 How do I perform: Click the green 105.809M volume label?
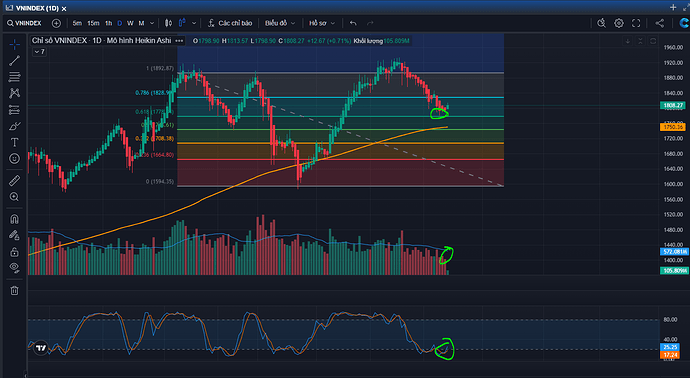coord(674,271)
